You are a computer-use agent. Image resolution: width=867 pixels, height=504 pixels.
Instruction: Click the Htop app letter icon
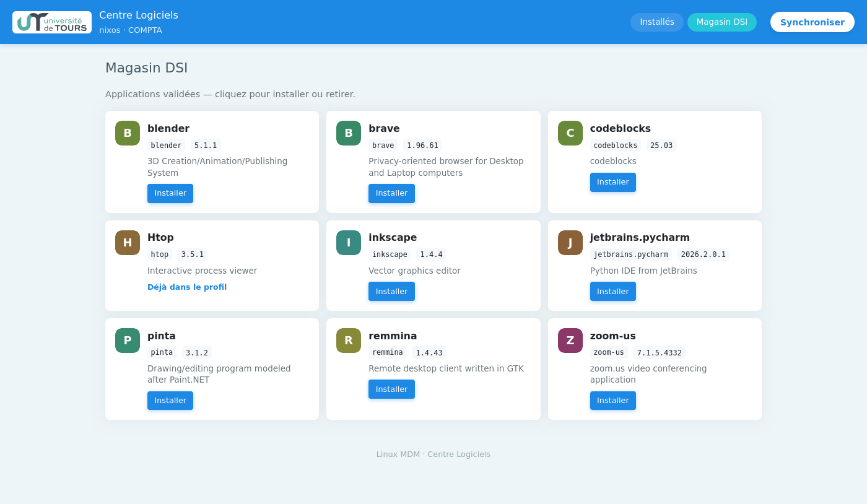click(128, 243)
